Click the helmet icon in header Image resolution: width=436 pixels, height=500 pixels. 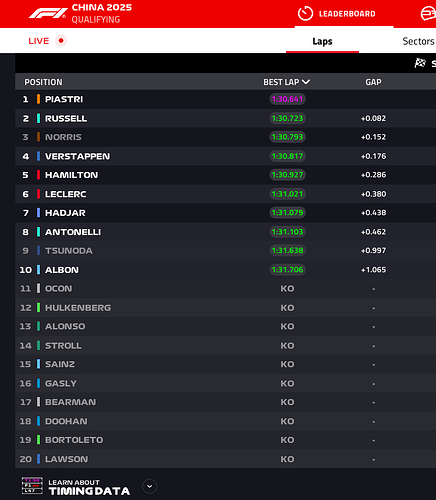click(x=428, y=14)
